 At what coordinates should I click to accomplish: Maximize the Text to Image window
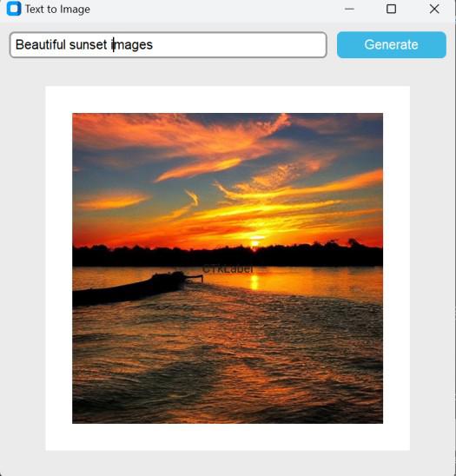click(391, 9)
